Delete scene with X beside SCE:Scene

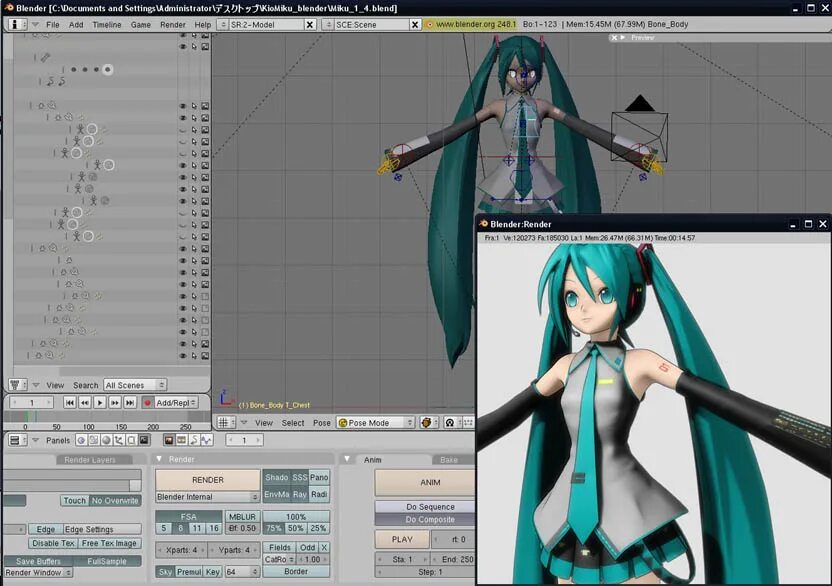coord(415,24)
